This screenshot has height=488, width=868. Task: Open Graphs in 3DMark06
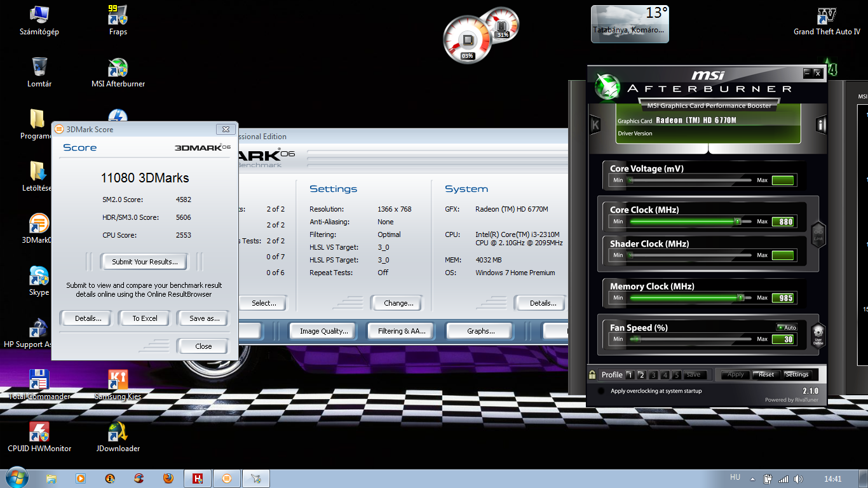tap(480, 331)
